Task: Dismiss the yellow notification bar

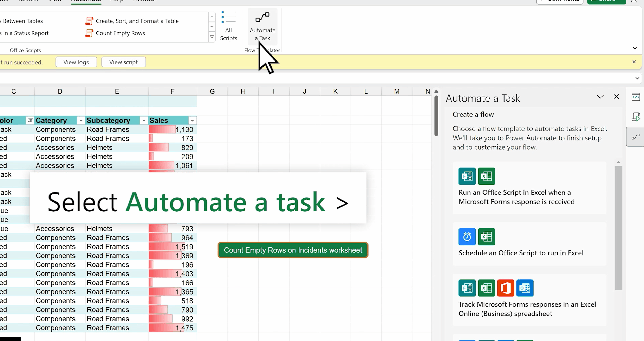Action: [634, 62]
